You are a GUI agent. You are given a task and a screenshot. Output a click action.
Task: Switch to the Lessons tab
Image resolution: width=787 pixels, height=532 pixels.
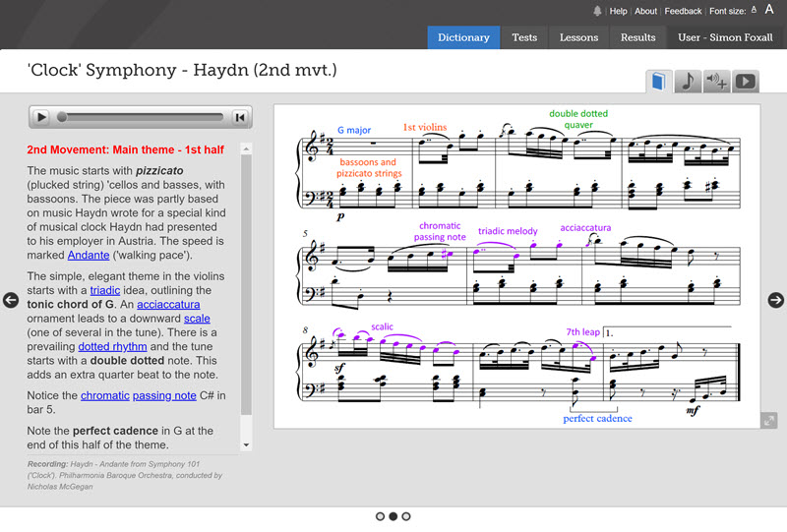[578, 37]
